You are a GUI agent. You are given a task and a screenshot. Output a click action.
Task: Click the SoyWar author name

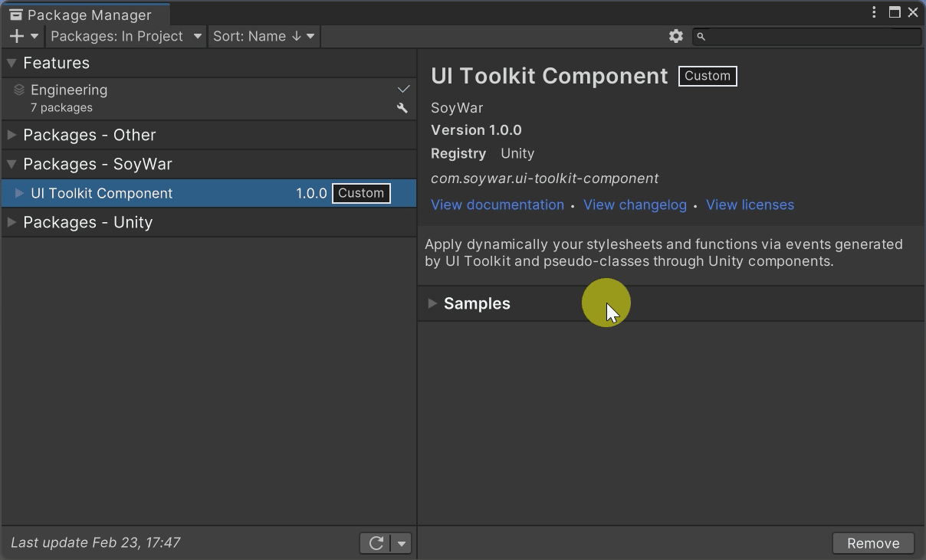coord(457,108)
